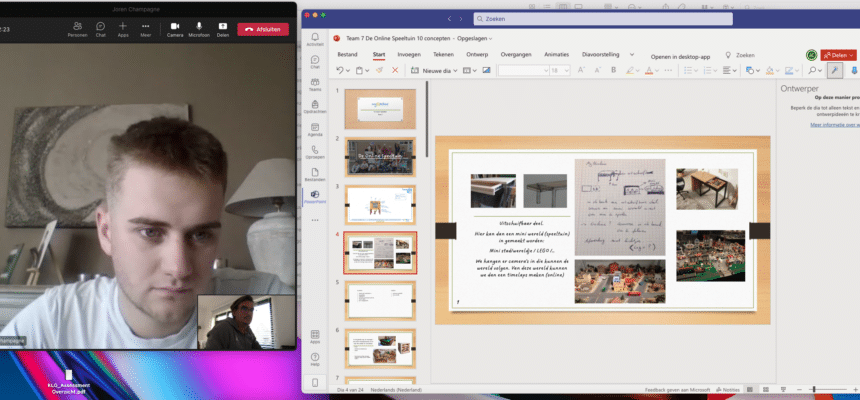This screenshot has height=400, width=860.
Task: Switch to the Tekenen ribbon tab
Action: coord(443,54)
